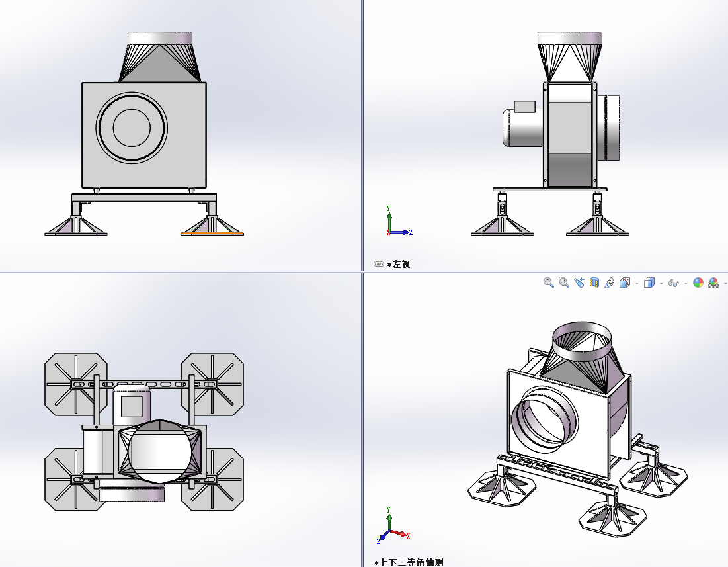Image resolution: width=728 pixels, height=567 pixels.
Task: Open the View Orientation cube icon
Action: (x=625, y=283)
